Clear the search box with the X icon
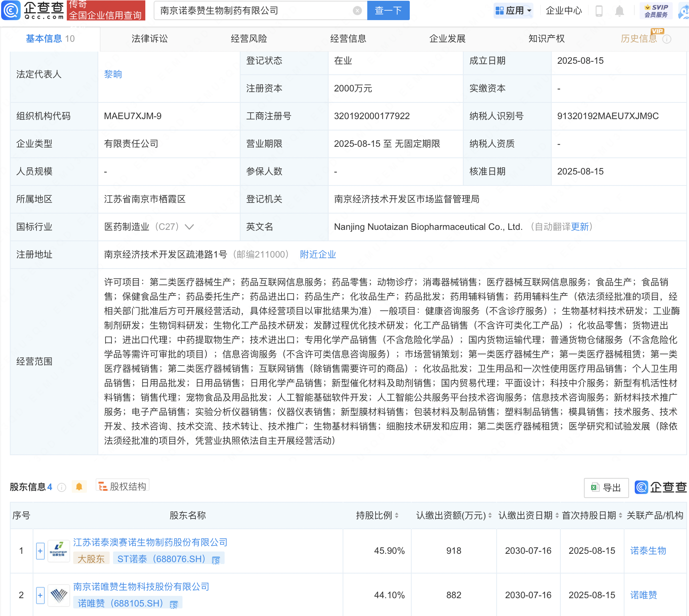 coord(356,10)
